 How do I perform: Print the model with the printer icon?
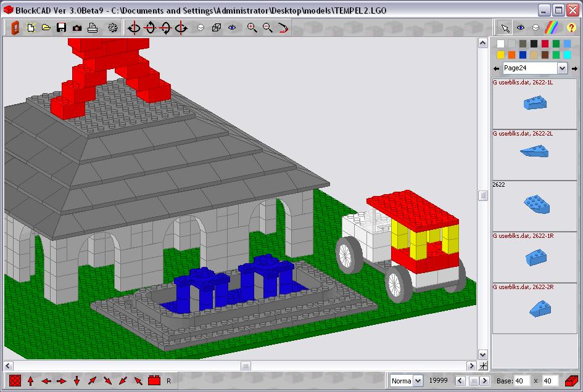point(92,28)
